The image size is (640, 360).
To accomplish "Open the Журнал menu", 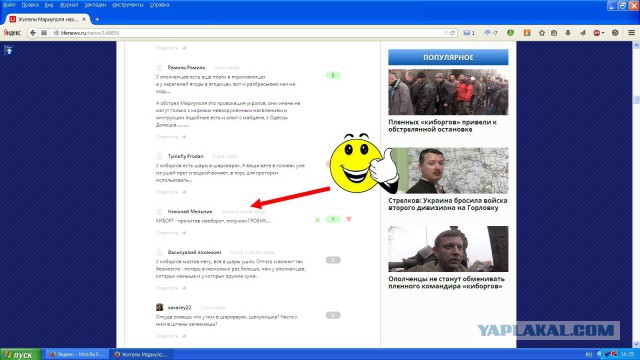I will coord(69,5).
